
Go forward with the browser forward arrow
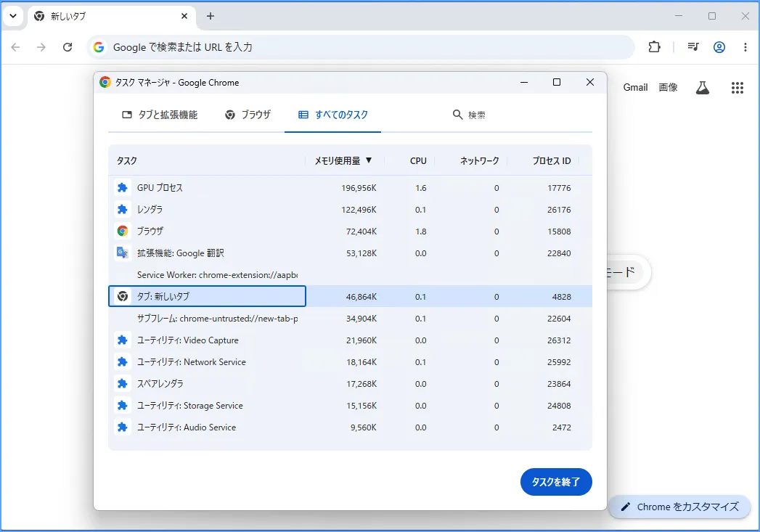click(x=41, y=47)
